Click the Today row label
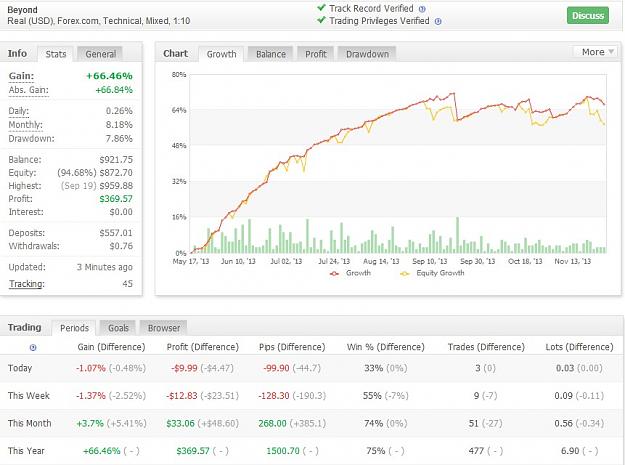 pos(20,368)
